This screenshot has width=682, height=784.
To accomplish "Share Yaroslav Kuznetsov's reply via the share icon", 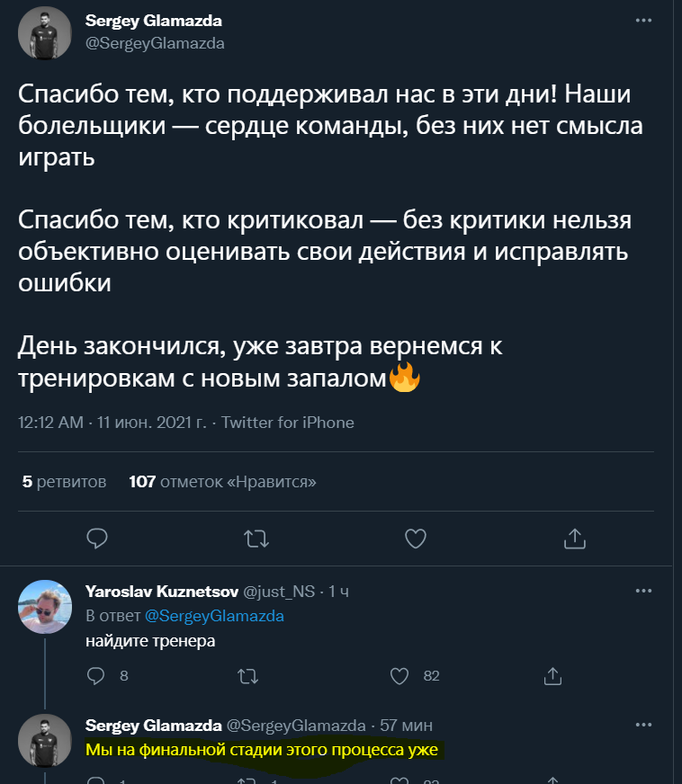I will pyautogui.click(x=552, y=674).
